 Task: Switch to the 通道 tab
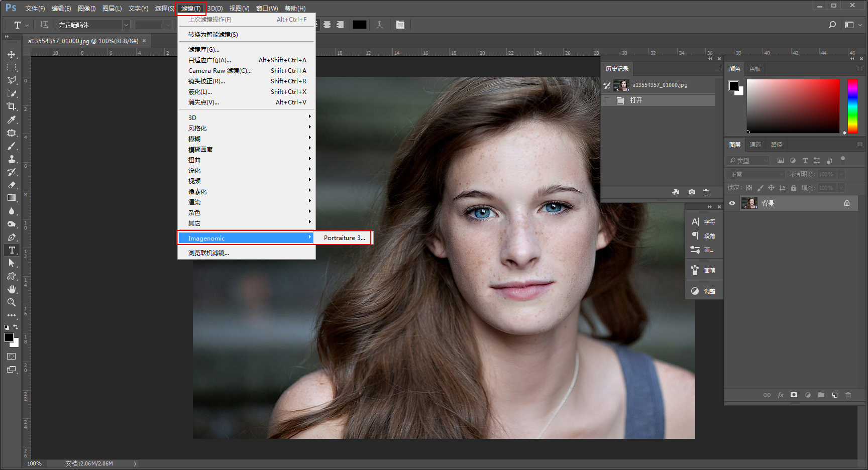(755, 145)
